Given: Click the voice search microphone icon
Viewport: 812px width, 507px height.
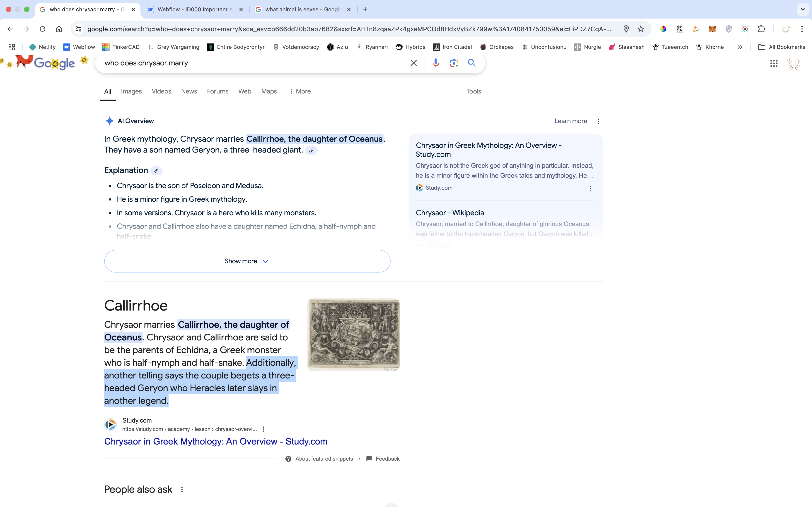Looking at the screenshot, I should pyautogui.click(x=435, y=63).
